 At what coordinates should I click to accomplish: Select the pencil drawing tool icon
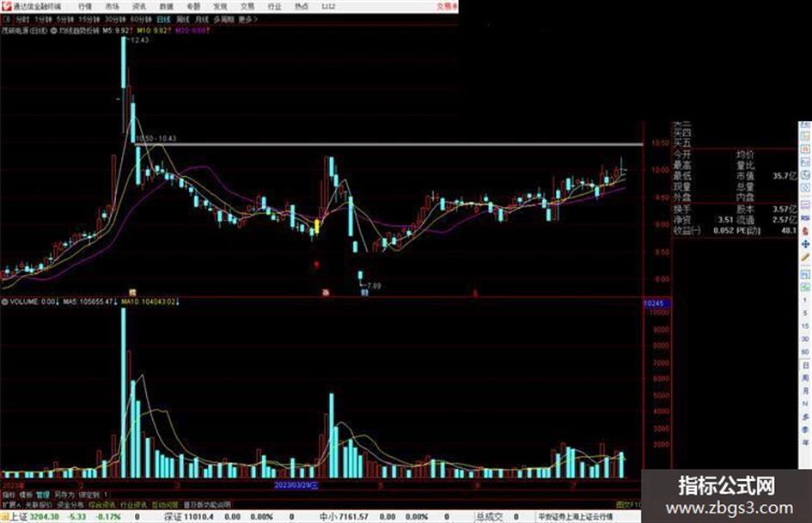(x=805, y=258)
